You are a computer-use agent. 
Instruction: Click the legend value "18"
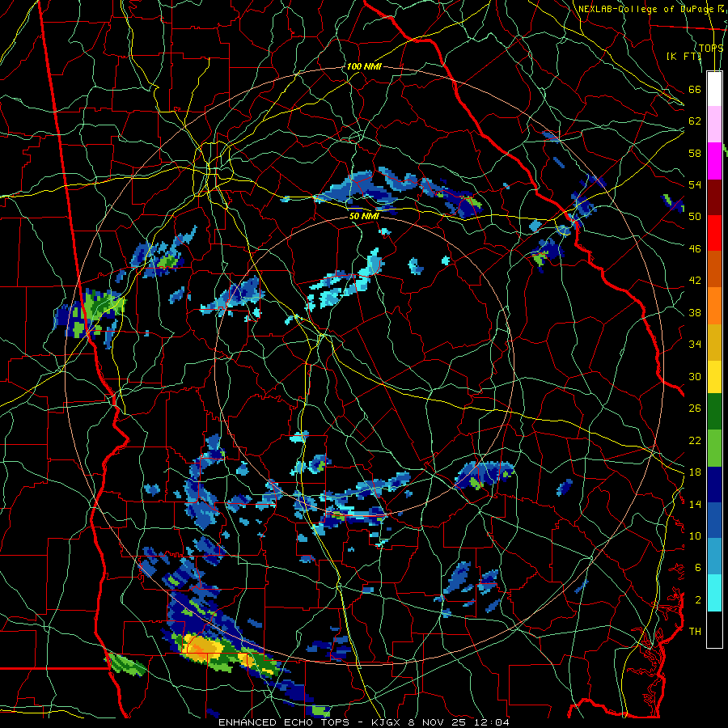(695, 472)
